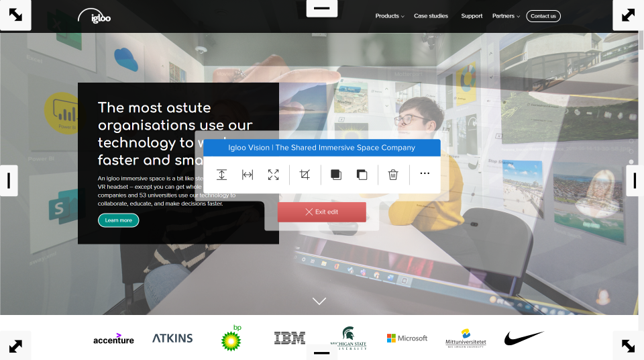Image resolution: width=644 pixels, height=360 pixels.
Task: Delete the window using the trash icon
Action: [393, 175]
